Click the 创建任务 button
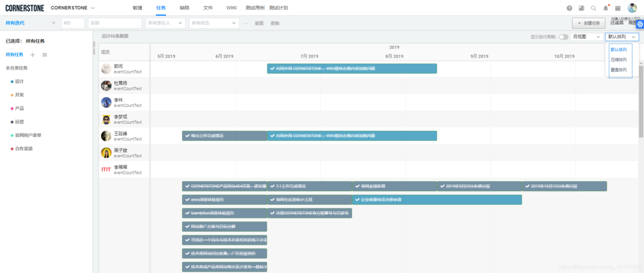The height and width of the screenshot is (273, 644). click(588, 23)
